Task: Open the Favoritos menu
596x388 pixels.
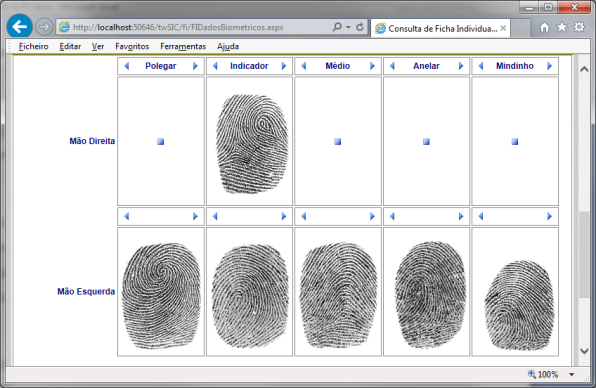Action: click(132, 46)
